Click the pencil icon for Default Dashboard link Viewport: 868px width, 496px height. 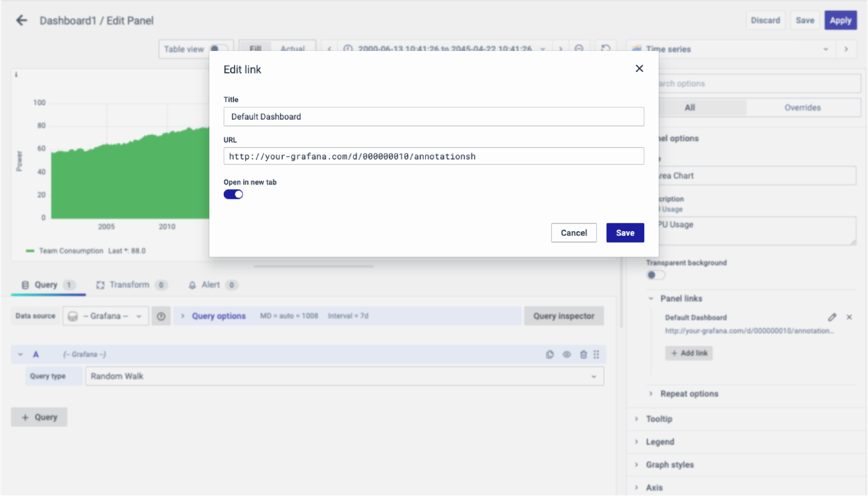point(832,317)
